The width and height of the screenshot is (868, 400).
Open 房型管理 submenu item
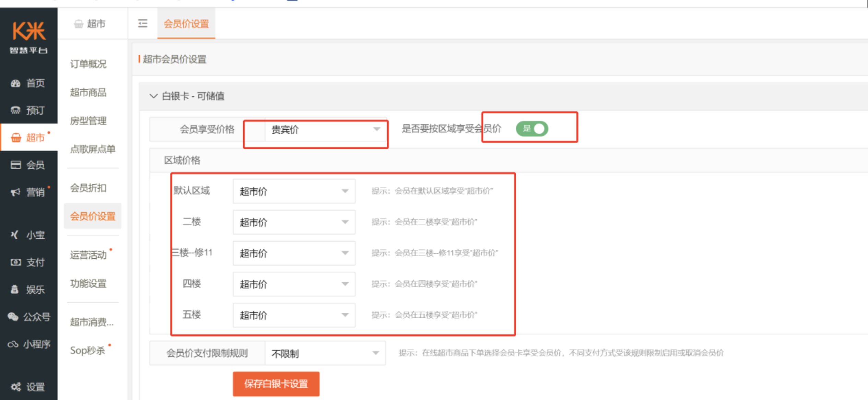coord(88,121)
